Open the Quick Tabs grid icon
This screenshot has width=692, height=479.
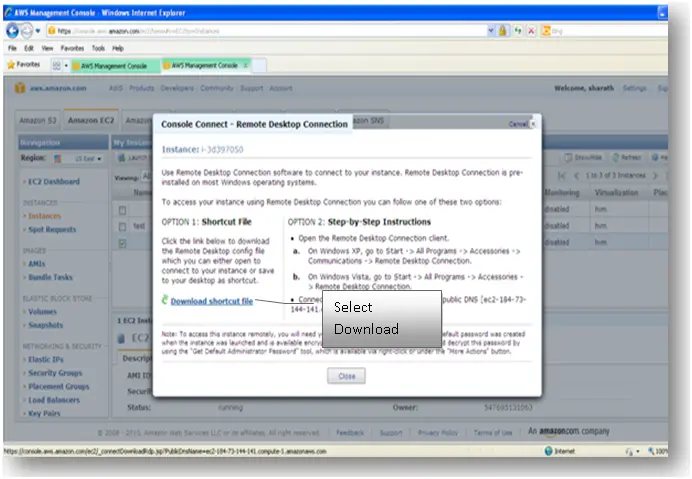pos(56,65)
